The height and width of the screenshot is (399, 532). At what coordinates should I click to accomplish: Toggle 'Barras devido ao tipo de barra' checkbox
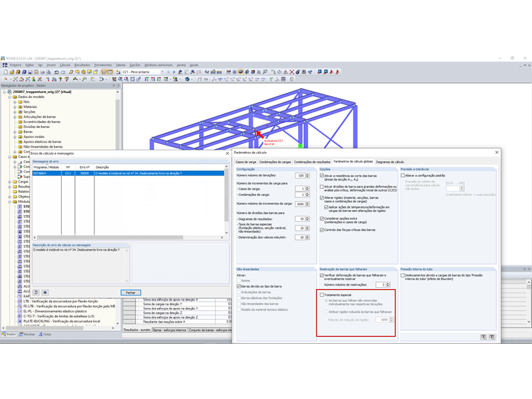tap(239, 286)
